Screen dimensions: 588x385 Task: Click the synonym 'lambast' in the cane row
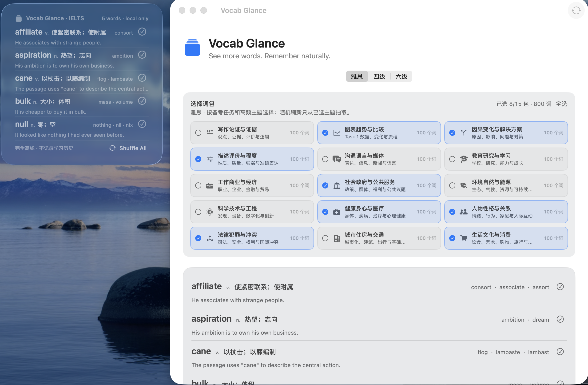pyautogui.click(x=538, y=352)
